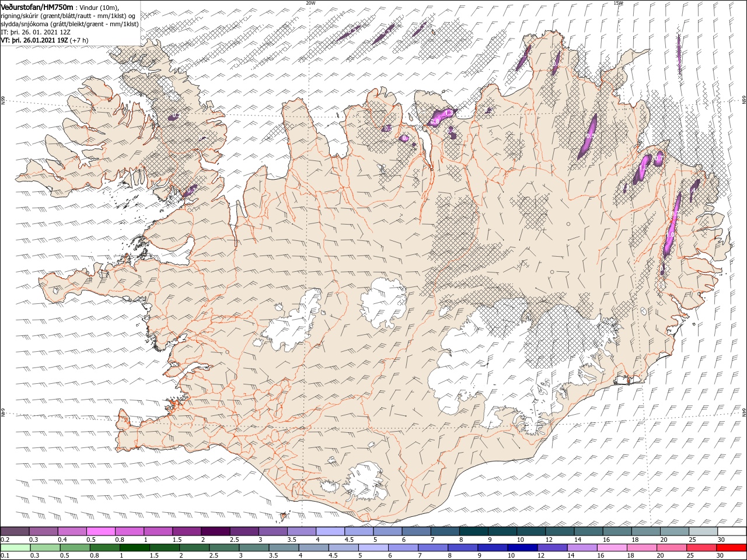
Task: Pick the bottom-row light pink swatch starting at 16
Action: click(611, 548)
